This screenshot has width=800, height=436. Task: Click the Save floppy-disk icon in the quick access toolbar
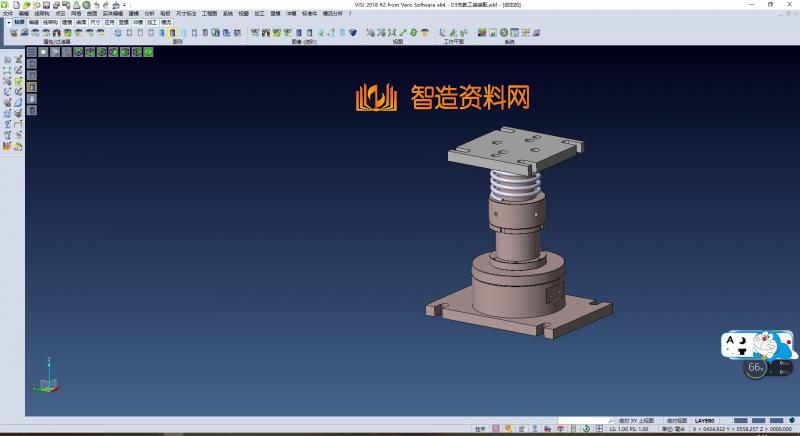46,5
